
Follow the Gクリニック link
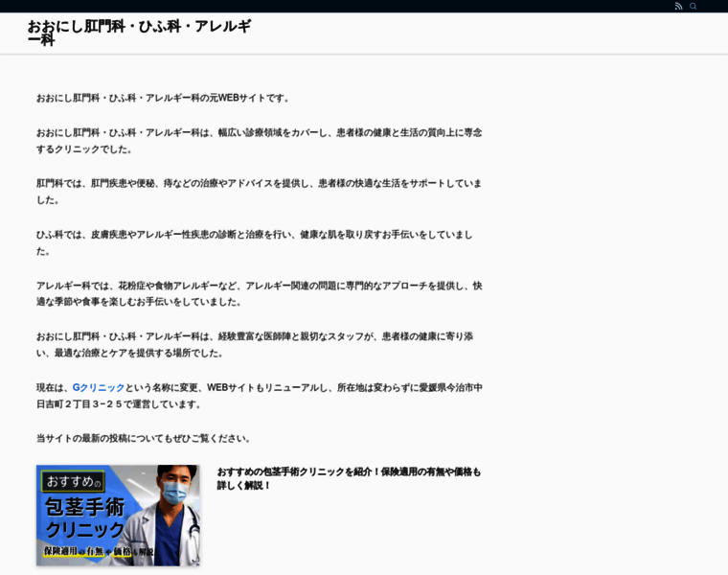click(x=99, y=387)
